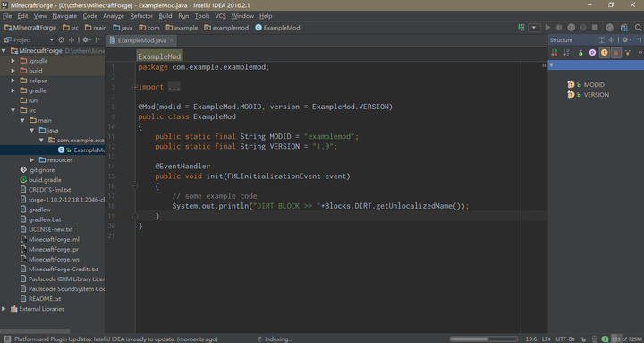
Task: Close the ExampleMod.java editor tab
Action: point(171,40)
